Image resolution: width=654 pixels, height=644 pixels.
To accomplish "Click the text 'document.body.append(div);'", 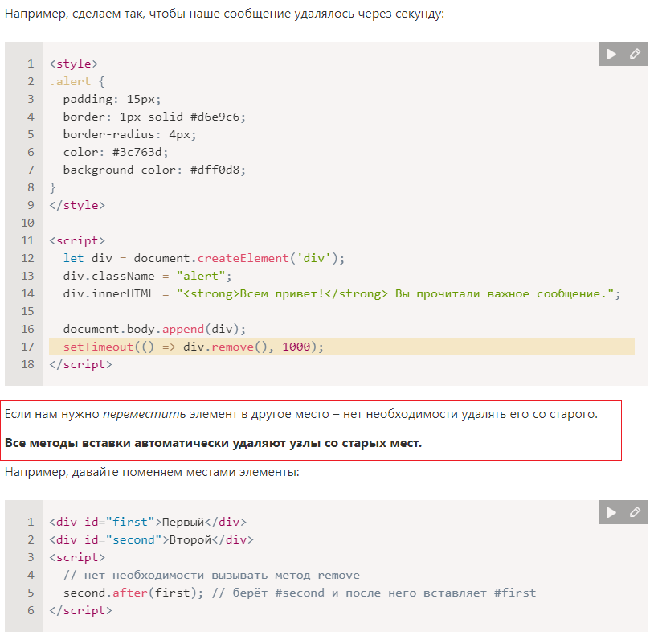I will click(x=154, y=329).
